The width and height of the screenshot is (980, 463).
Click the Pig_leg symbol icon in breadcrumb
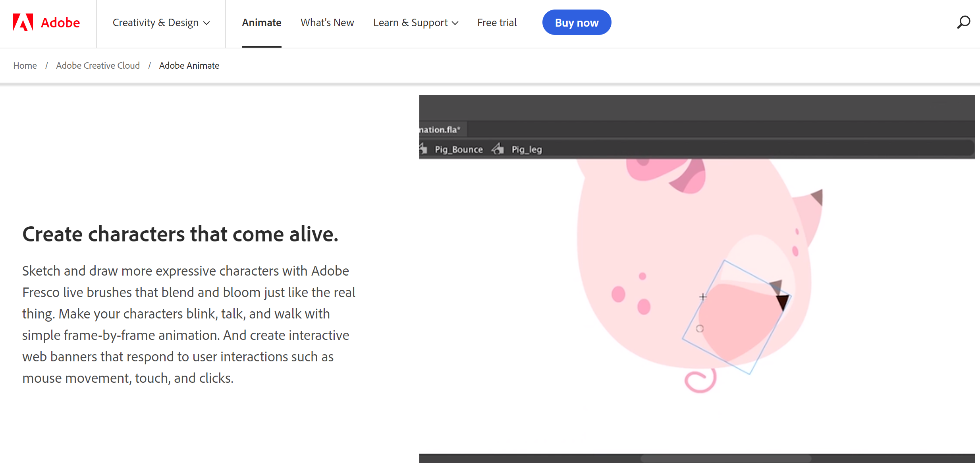[x=498, y=149]
